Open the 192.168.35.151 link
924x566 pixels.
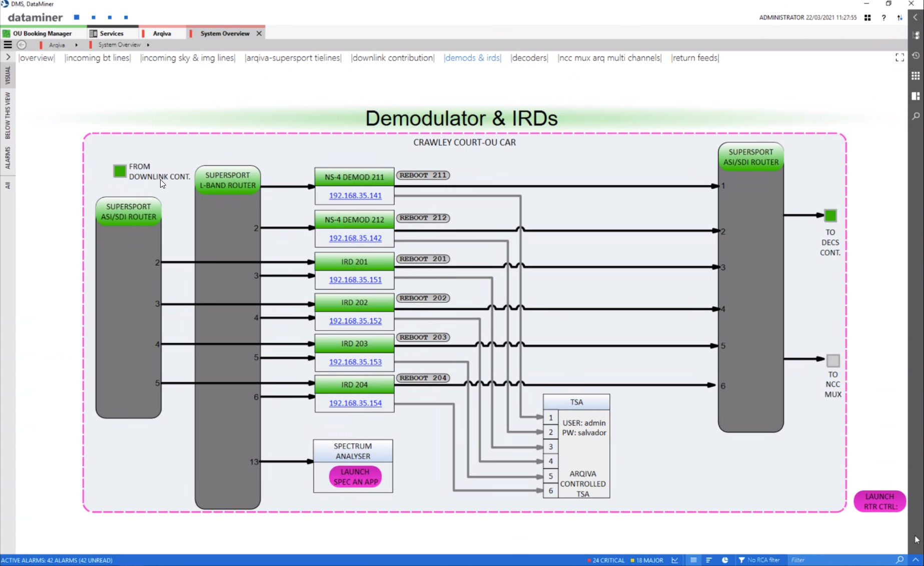(355, 280)
